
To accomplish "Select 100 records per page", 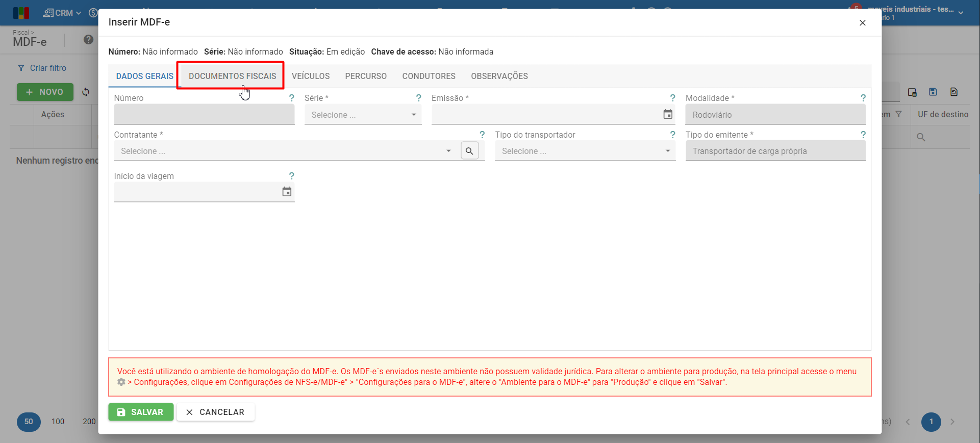I will [x=58, y=422].
